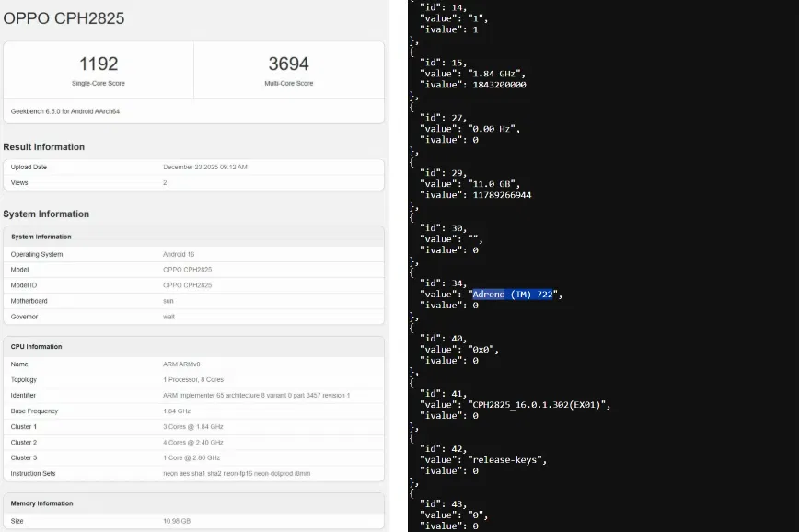Click the JSON line "id": 41
Image resolution: width=800 pixels, height=532 pixels.
pos(443,394)
